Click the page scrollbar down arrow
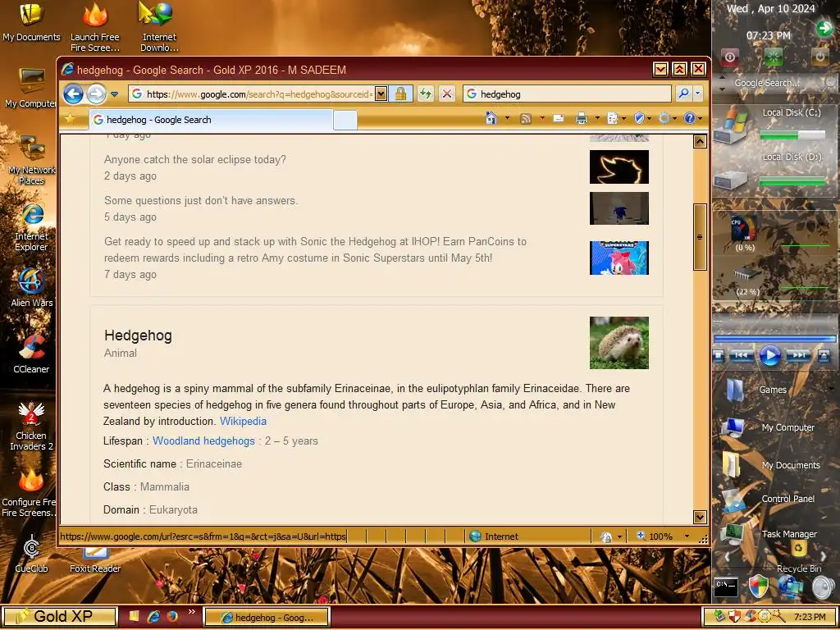 click(x=700, y=517)
